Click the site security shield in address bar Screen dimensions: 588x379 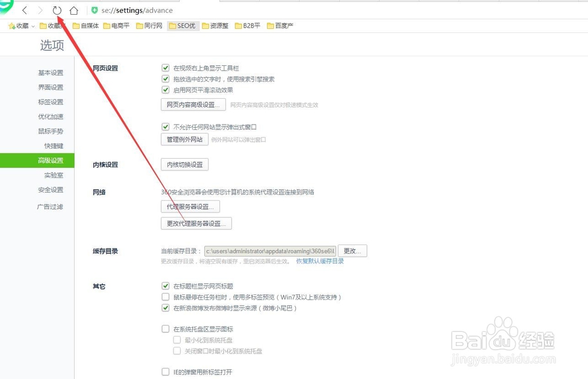click(x=94, y=10)
